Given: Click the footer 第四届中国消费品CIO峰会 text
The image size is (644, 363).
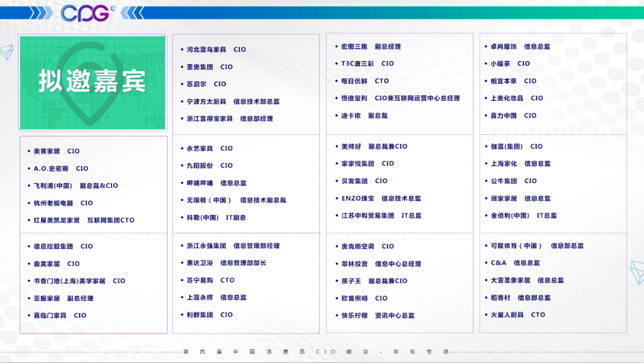Looking at the screenshot, I should (x=317, y=351).
